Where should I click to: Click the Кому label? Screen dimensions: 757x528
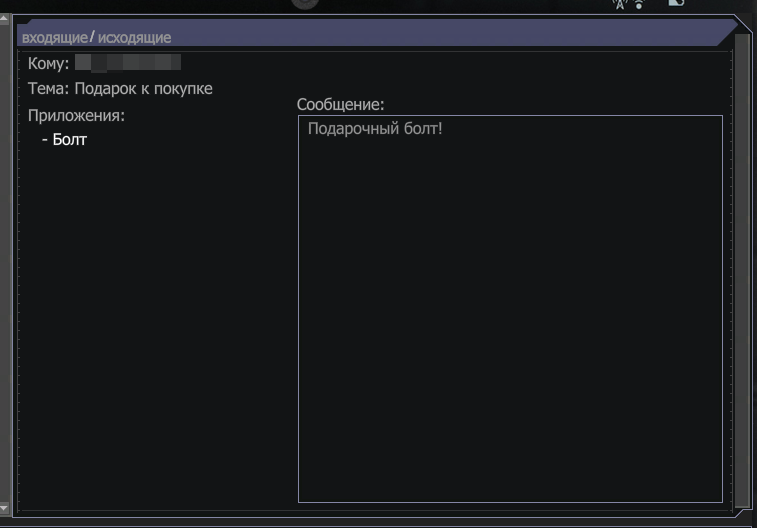coord(48,63)
